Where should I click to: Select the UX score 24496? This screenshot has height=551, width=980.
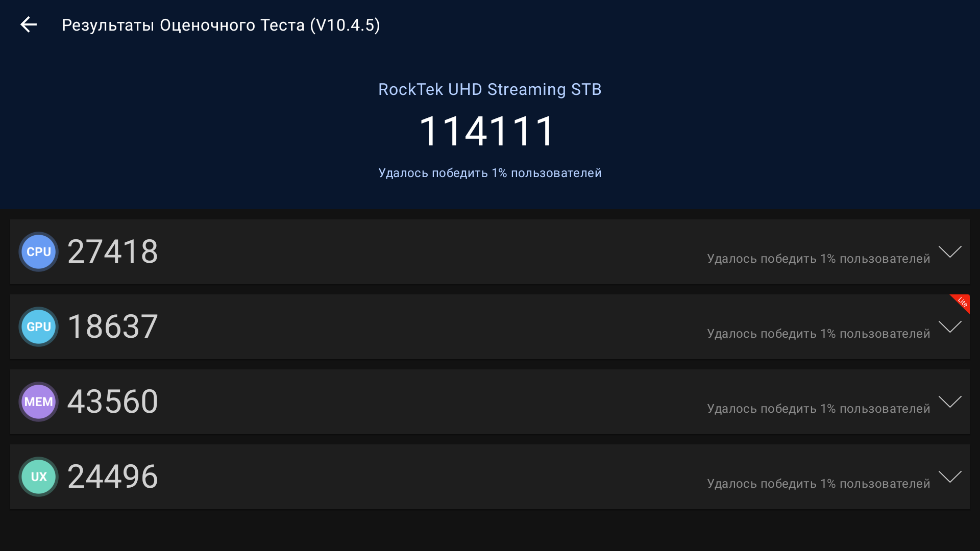pyautogui.click(x=112, y=477)
